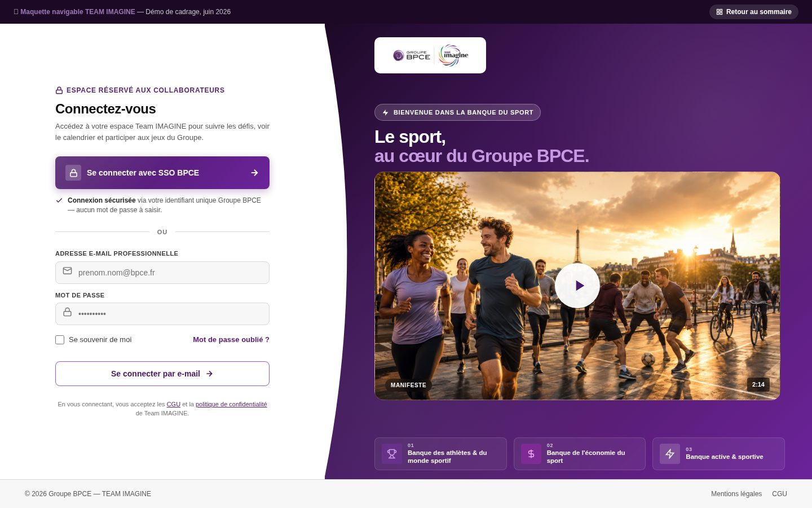
Task: Open the politique de confidentialité link
Action: [x=231, y=404]
